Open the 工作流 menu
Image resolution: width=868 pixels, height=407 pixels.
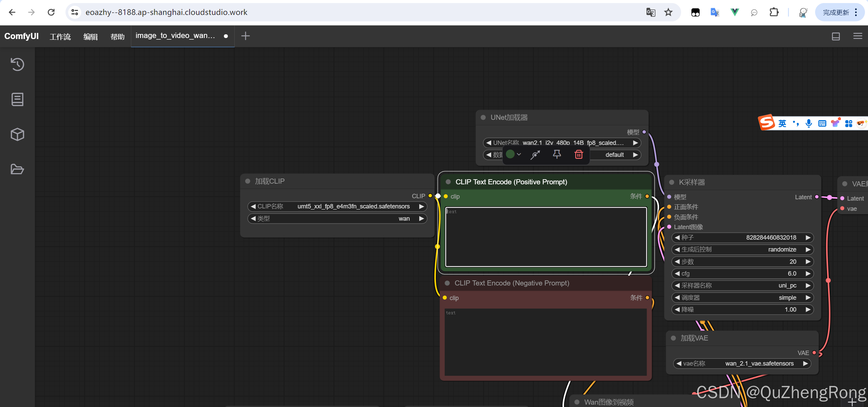60,36
